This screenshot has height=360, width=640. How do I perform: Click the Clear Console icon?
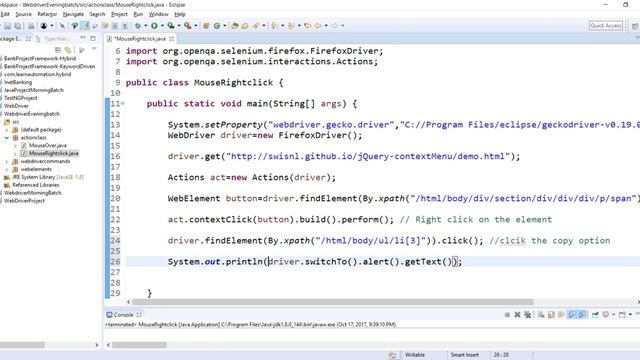point(541,314)
